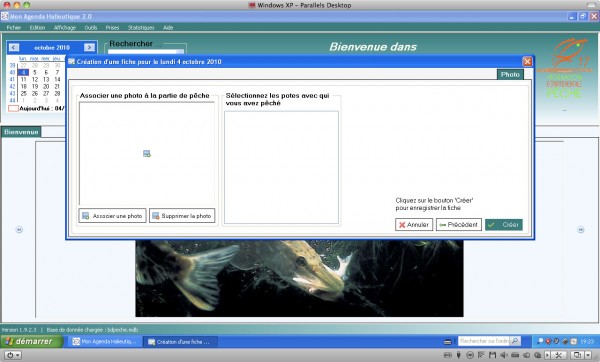Viewport: 600px width, 362px height.
Task: Click the photo placeholder icon in preview area
Action: pyautogui.click(x=147, y=153)
